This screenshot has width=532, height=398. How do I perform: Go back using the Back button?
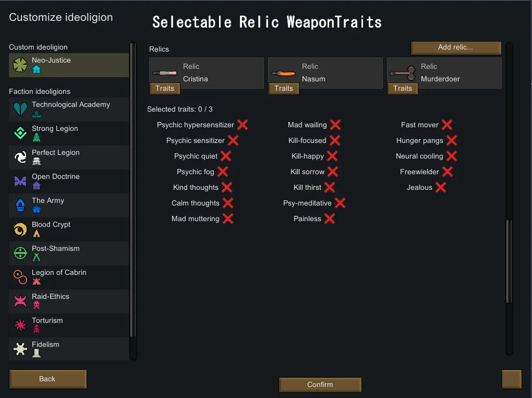(x=47, y=379)
